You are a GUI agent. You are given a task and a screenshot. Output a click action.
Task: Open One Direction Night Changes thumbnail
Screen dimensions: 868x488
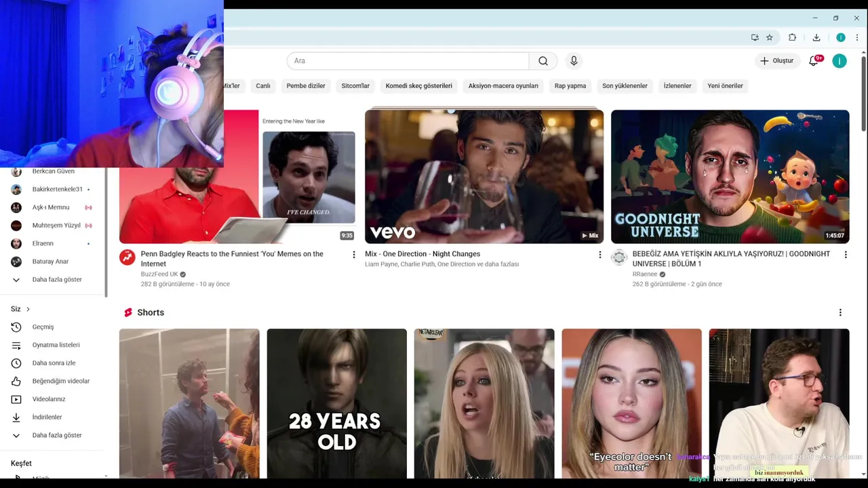click(484, 176)
